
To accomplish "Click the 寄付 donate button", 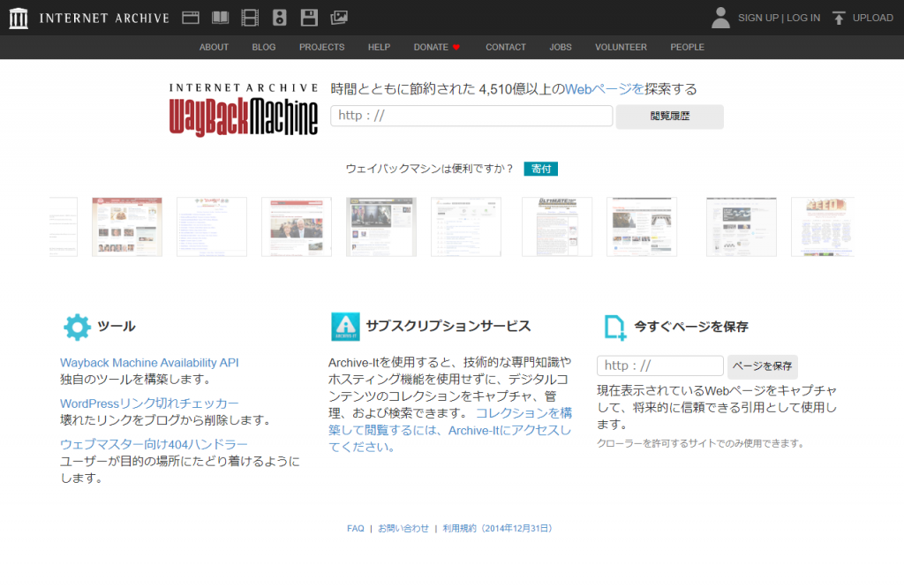I will pyautogui.click(x=540, y=169).
